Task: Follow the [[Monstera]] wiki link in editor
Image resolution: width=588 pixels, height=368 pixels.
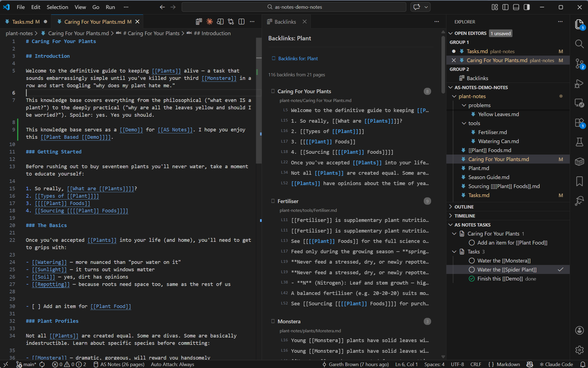Action: tap(219, 78)
